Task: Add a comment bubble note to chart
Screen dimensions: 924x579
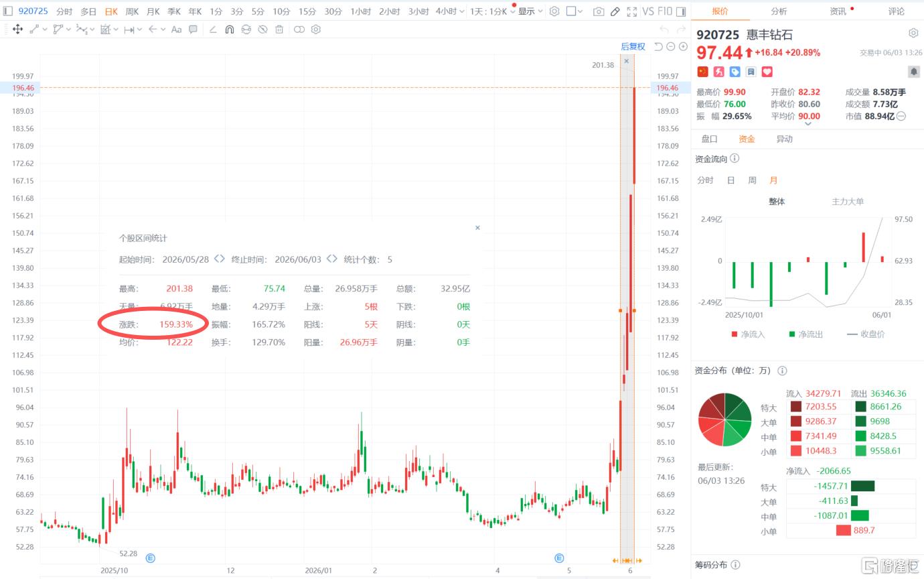Action: point(193,29)
